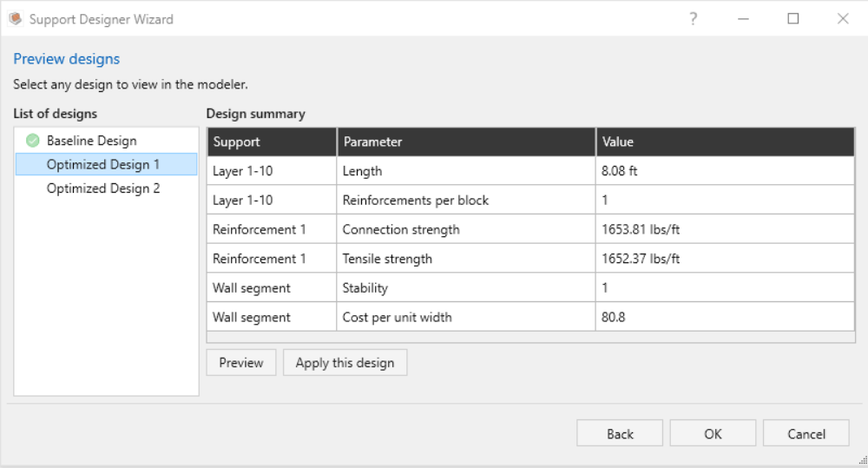Sort by the Parameter column header
868x468 pixels.
point(466,142)
